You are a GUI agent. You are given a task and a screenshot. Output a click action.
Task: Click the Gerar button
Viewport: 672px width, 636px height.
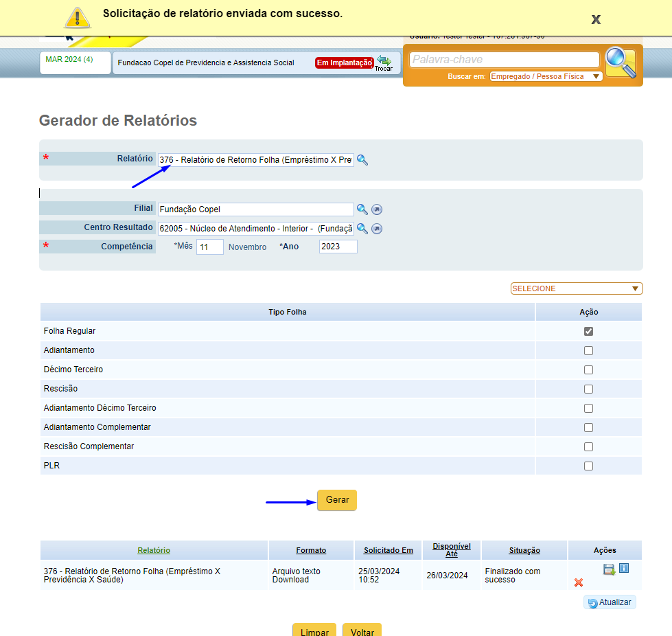(337, 500)
